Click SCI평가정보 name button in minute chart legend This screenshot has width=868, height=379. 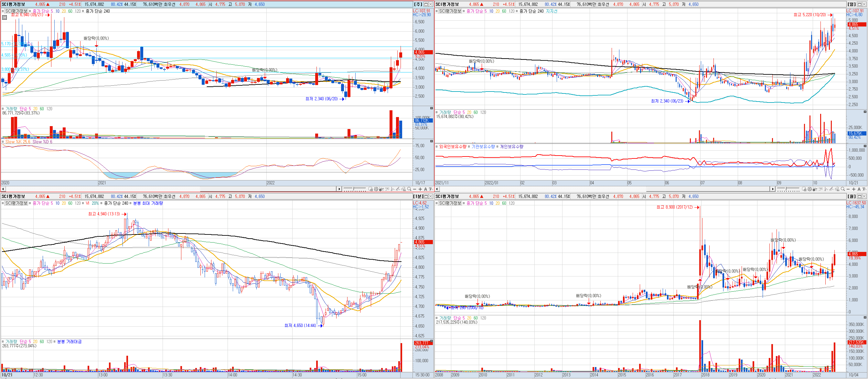(16, 203)
